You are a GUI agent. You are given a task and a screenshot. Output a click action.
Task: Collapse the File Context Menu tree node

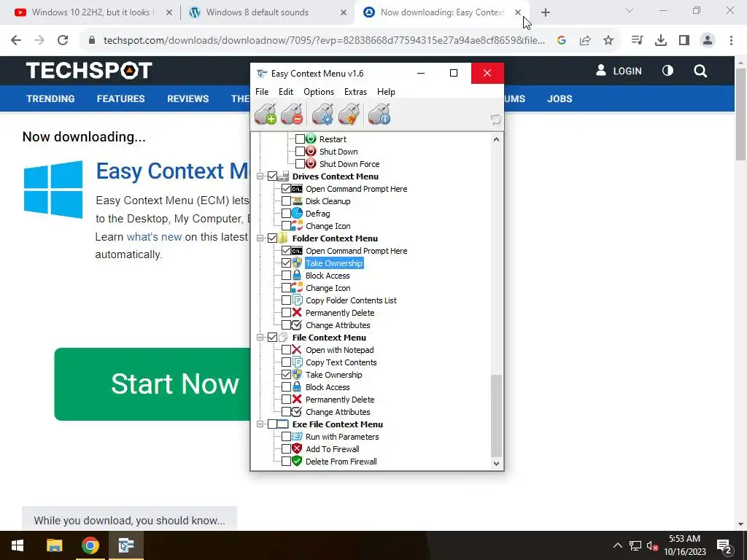(x=260, y=337)
